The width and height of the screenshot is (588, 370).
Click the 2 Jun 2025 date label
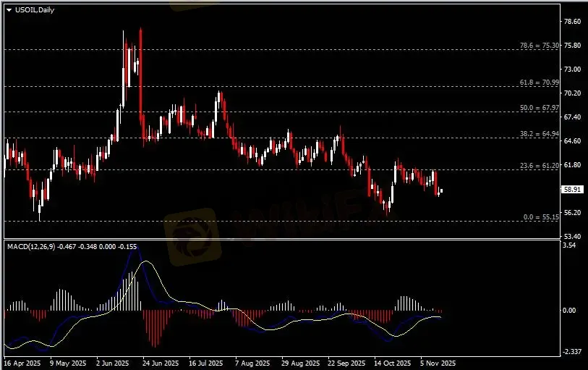pyautogui.click(x=113, y=363)
